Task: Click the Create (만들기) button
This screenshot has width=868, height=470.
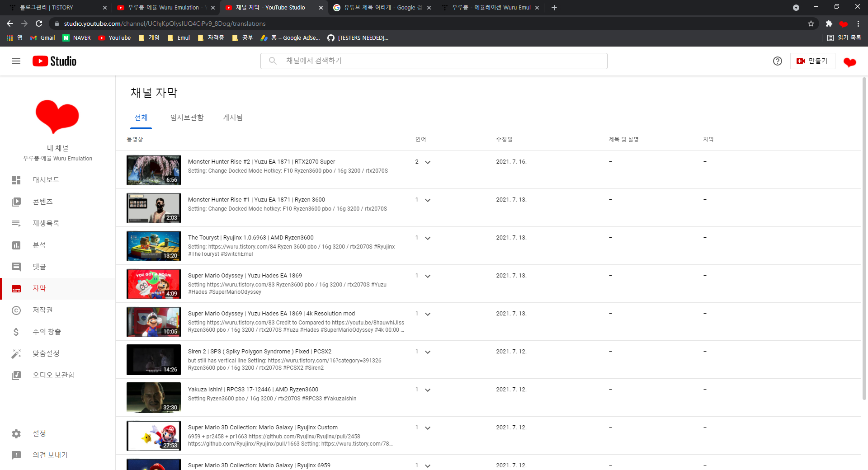Action: (x=812, y=61)
